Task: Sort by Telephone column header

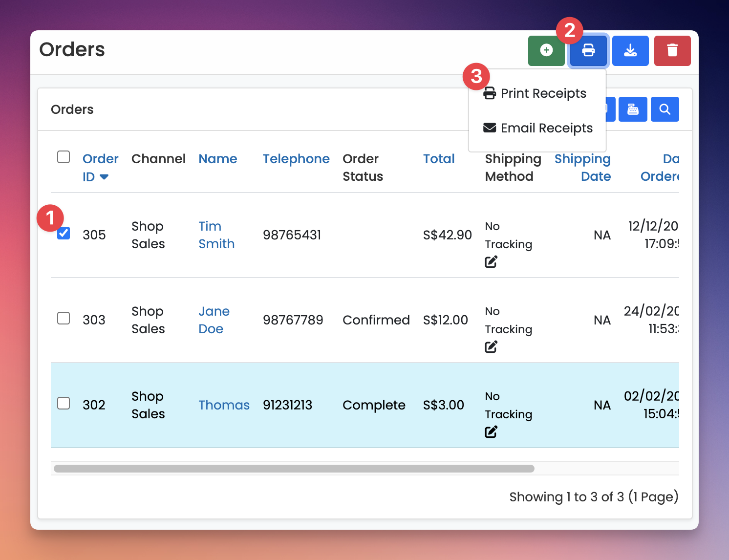Action: (296, 159)
